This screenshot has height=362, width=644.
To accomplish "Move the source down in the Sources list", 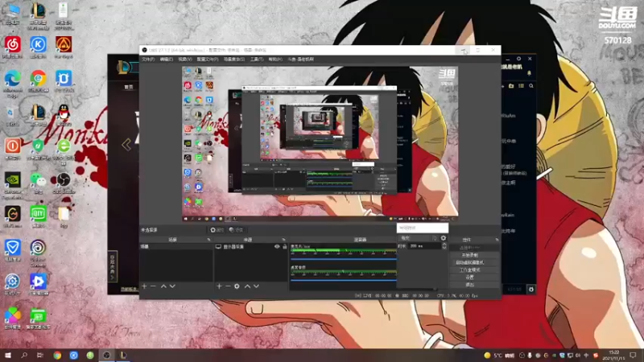I will point(256,286).
